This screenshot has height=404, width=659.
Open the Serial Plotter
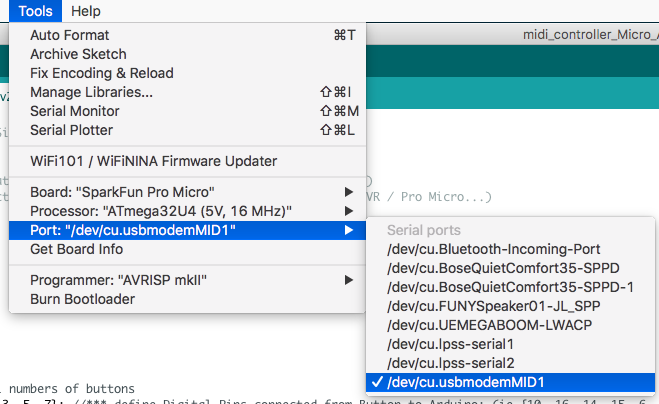click(72, 130)
